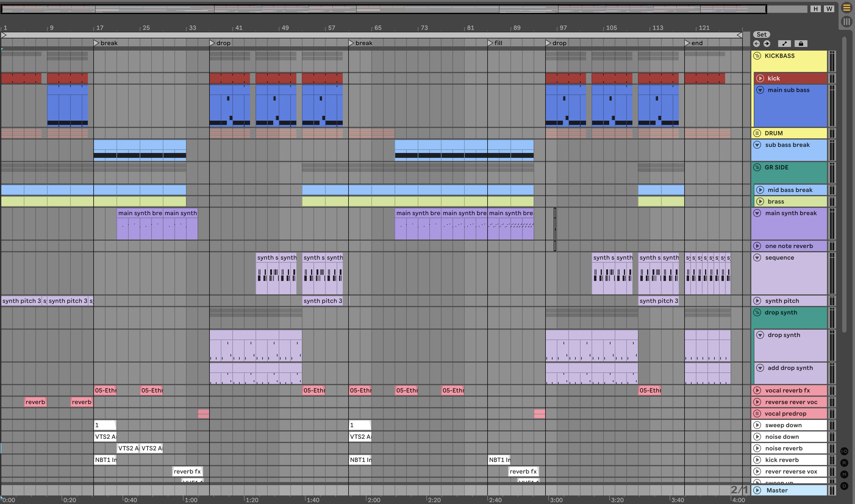Jump to next locator arrow
Image resolution: width=855 pixels, height=504 pixels.
click(x=767, y=44)
